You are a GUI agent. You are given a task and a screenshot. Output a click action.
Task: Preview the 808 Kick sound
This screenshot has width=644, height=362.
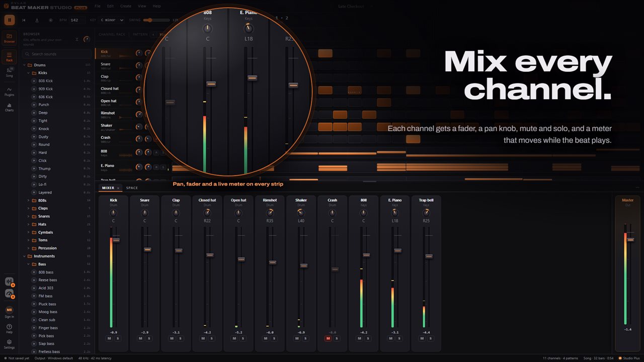click(x=34, y=81)
